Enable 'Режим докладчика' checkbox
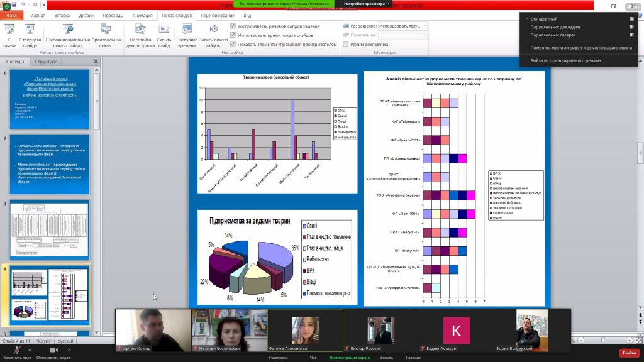The width and height of the screenshot is (644, 362). click(346, 44)
